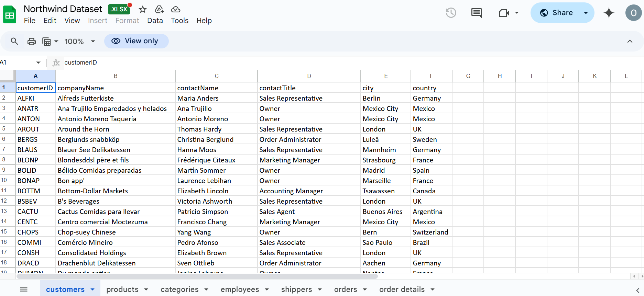Switch to the shippers sheet tab

pos(297,289)
